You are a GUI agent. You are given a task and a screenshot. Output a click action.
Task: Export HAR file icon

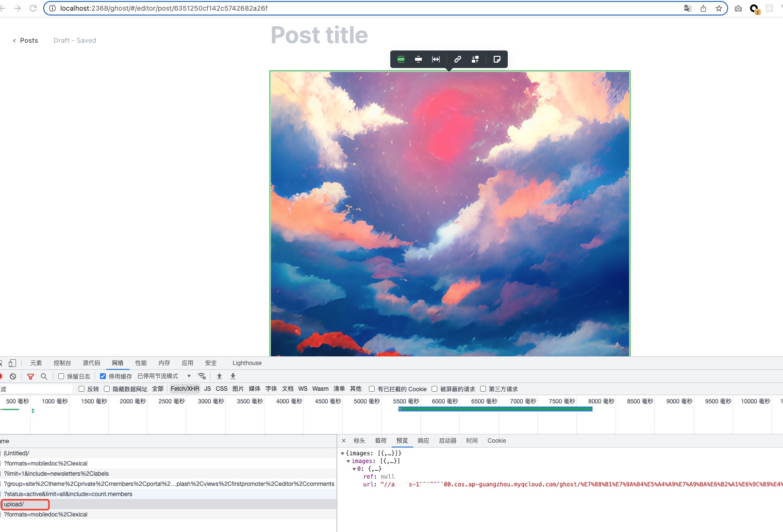tap(233, 376)
